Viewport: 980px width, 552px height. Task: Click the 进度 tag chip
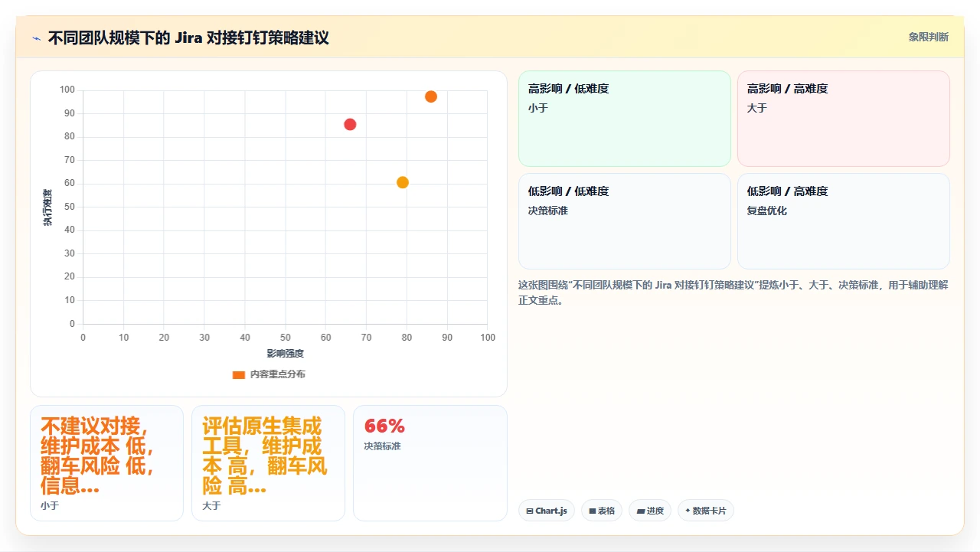[650, 511]
